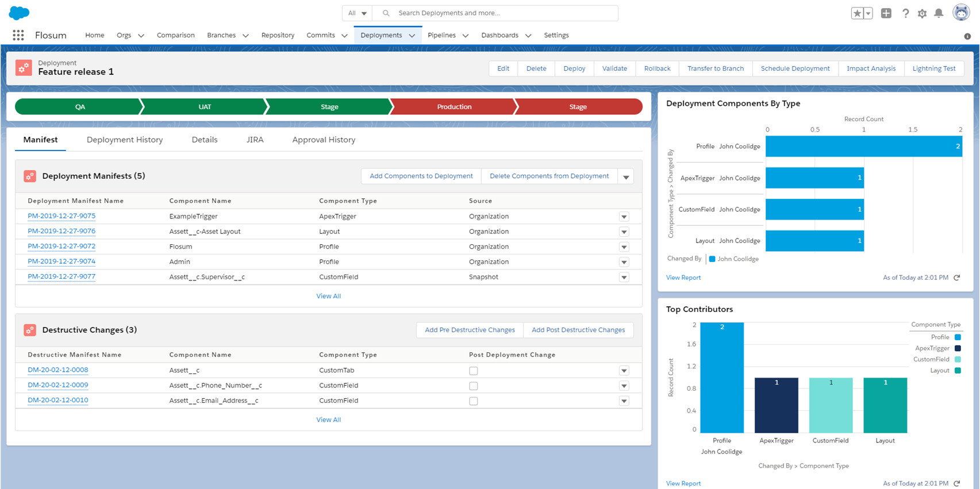Select the Production path stage
This screenshot has width=980, height=489.
454,107
